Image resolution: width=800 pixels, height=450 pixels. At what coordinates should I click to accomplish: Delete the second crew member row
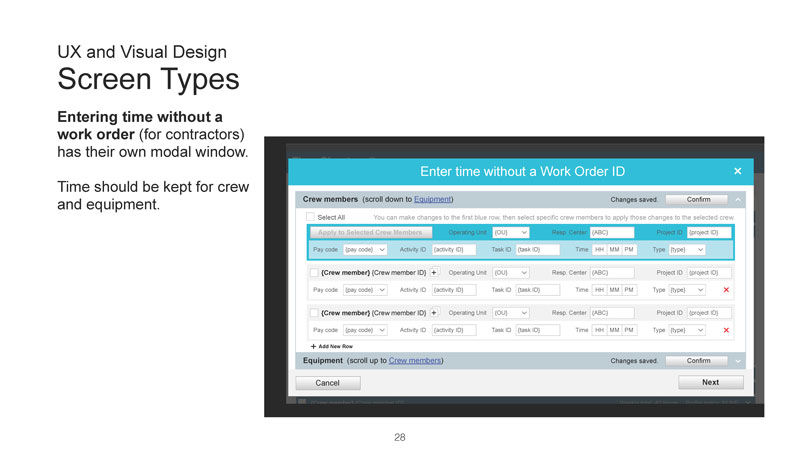[726, 330]
